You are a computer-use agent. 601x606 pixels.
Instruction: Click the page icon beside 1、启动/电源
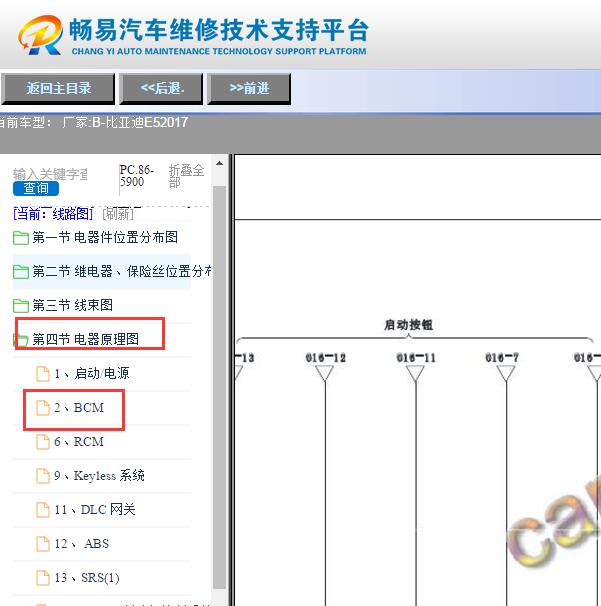[43, 374]
